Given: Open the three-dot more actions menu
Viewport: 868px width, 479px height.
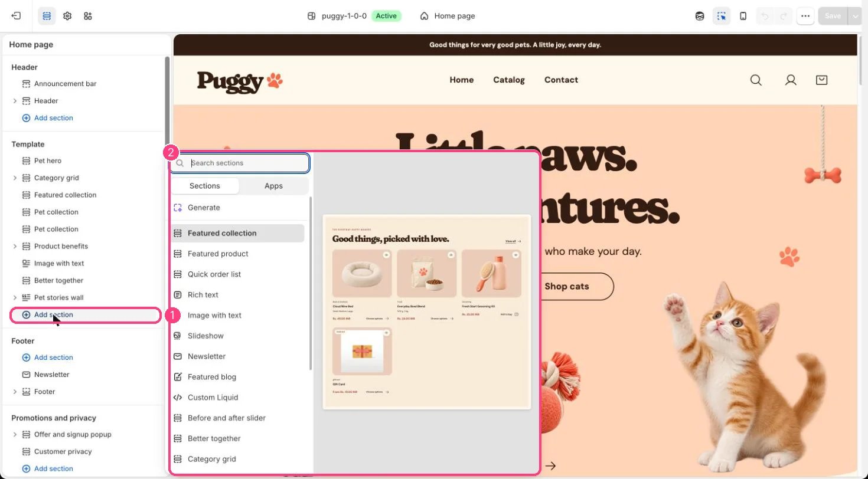Looking at the screenshot, I should (x=805, y=16).
